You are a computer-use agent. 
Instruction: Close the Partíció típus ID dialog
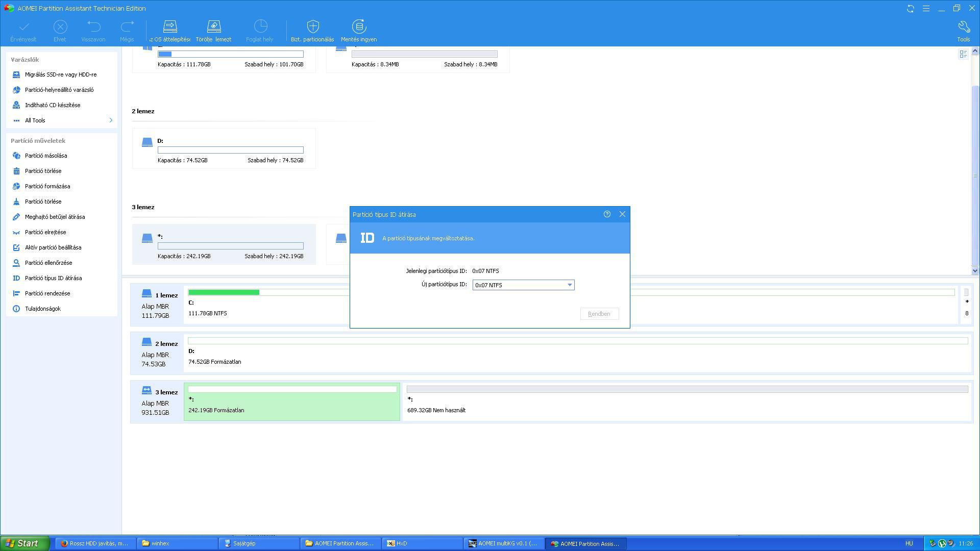tap(622, 214)
